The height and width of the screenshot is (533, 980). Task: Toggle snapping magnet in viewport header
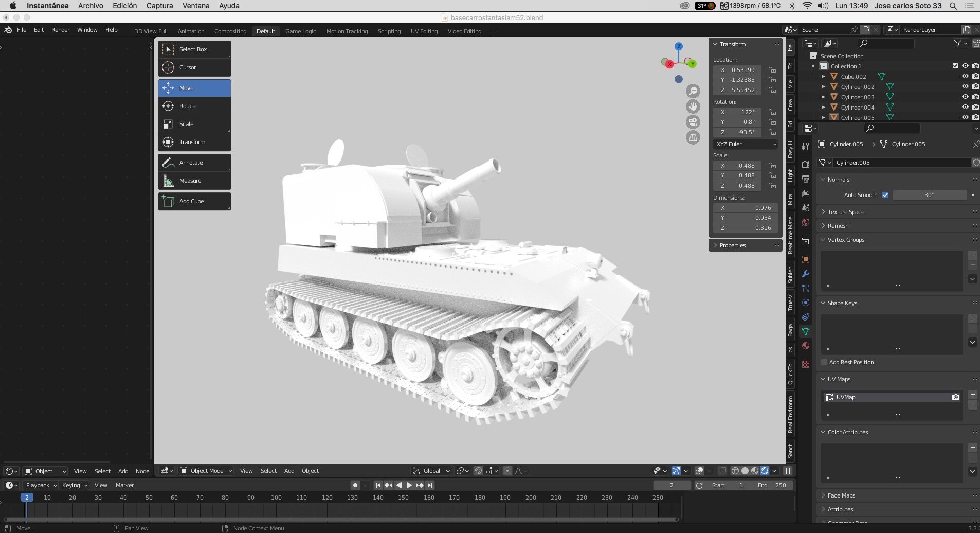click(478, 471)
